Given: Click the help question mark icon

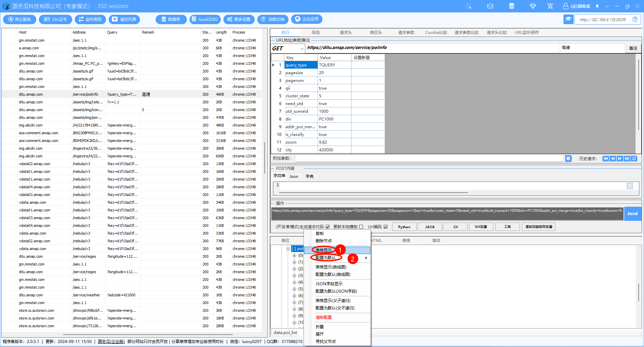Looking at the screenshot, I should pos(635,19).
